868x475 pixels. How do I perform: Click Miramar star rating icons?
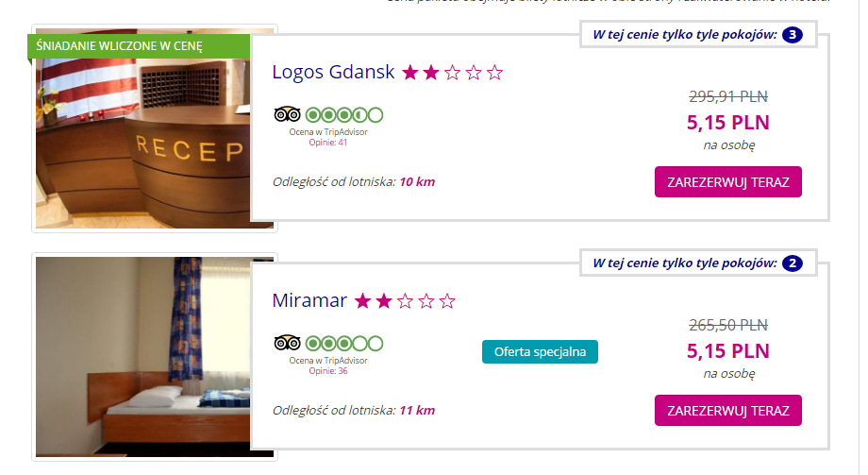pyautogui.click(x=405, y=301)
